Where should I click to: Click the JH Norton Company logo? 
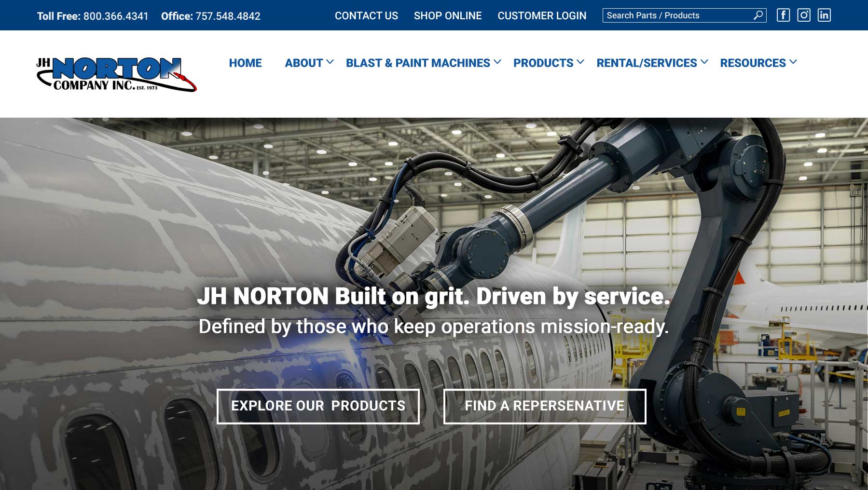tap(116, 74)
